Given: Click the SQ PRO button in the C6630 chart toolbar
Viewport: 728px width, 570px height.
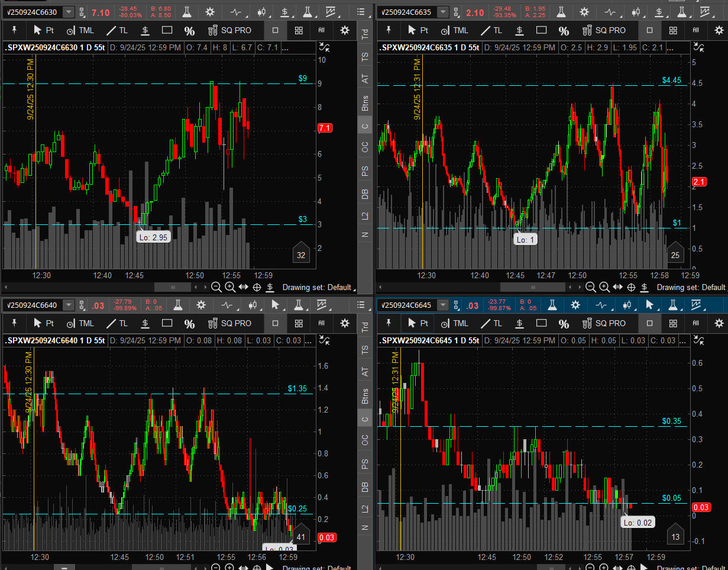Looking at the screenshot, I should tap(229, 30).
